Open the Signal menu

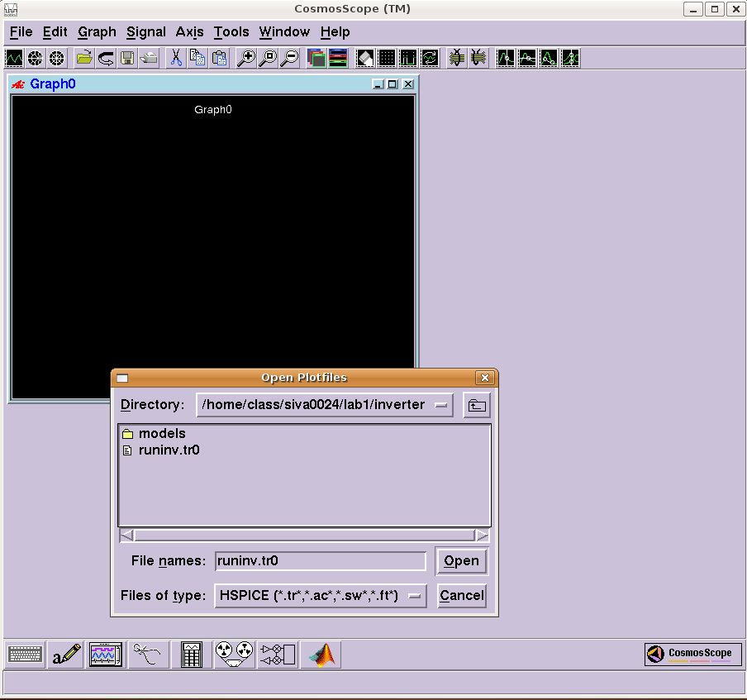(146, 32)
